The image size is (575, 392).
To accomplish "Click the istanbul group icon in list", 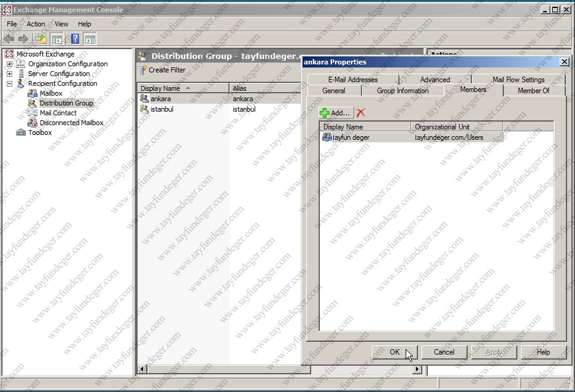I will (x=144, y=109).
